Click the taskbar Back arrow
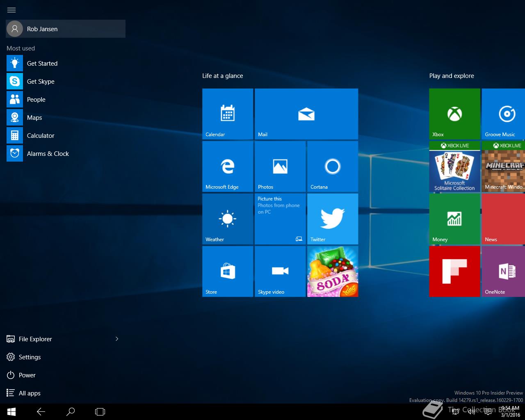The width and height of the screenshot is (525, 420). click(x=41, y=412)
